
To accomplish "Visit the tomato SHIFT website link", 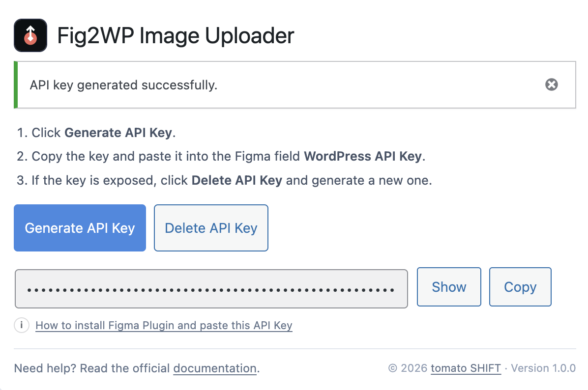I will (465, 368).
